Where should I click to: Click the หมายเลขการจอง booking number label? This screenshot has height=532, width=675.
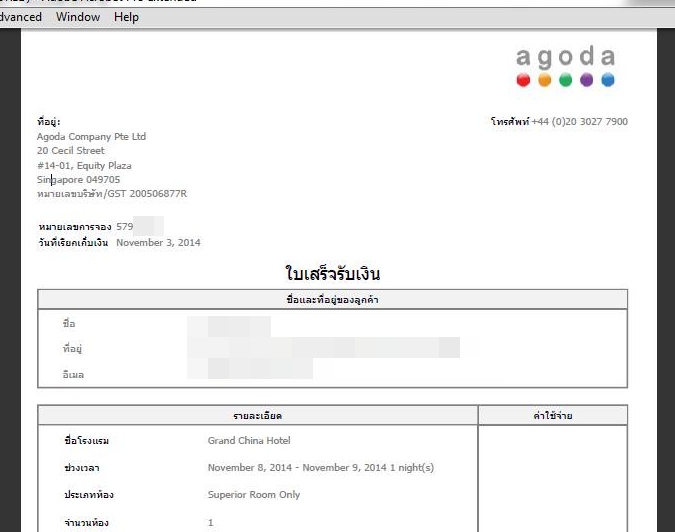75,226
